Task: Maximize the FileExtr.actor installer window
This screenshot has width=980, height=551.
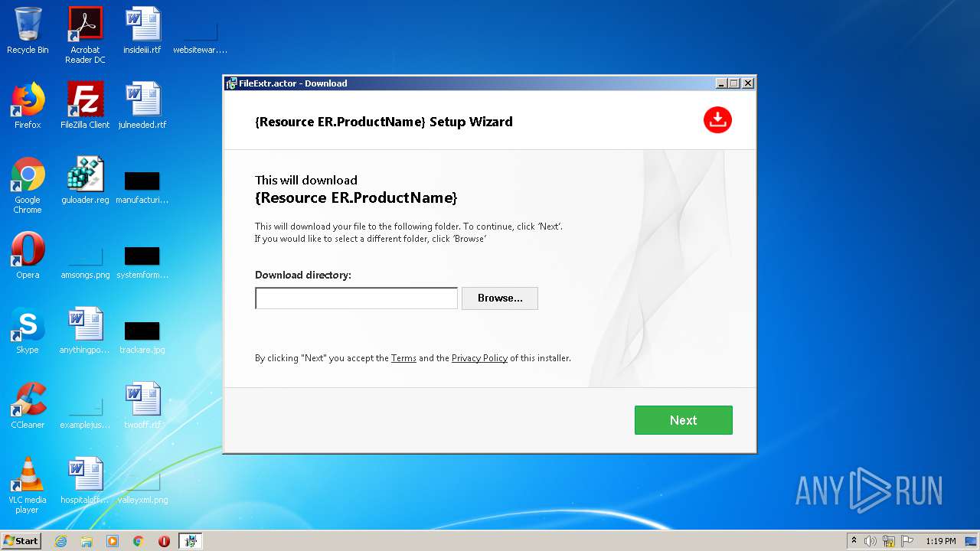Action: click(734, 83)
